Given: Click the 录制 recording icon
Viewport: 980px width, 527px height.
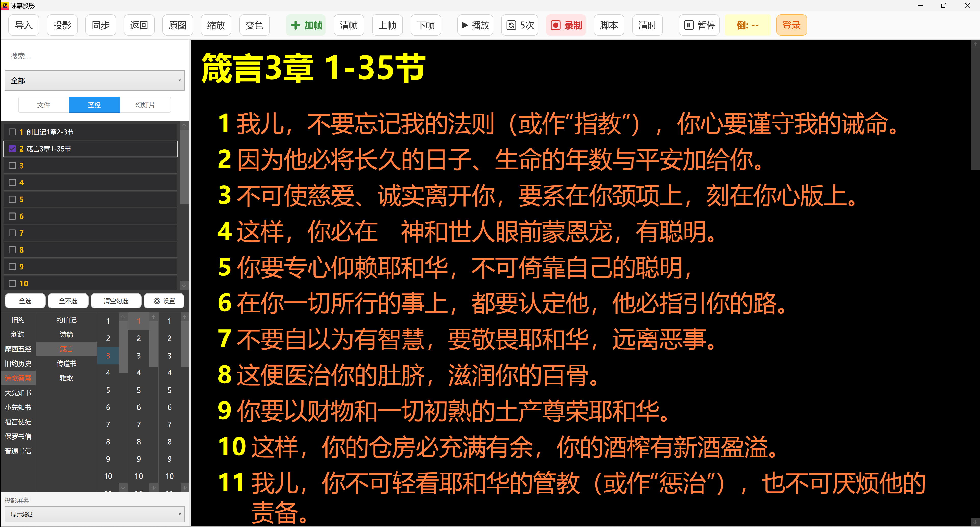Looking at the screenshot, I should point(556,25).
